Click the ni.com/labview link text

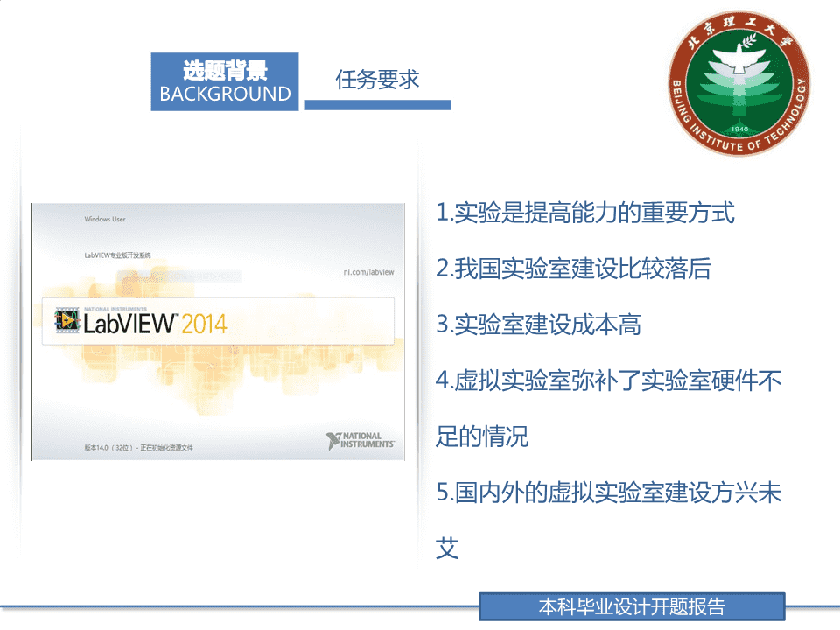point(368,272)
